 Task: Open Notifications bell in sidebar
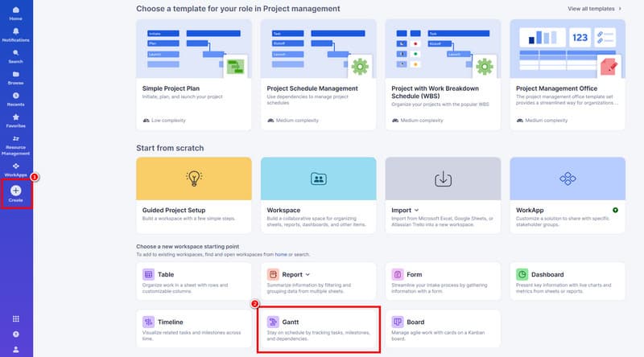point(15,35)
